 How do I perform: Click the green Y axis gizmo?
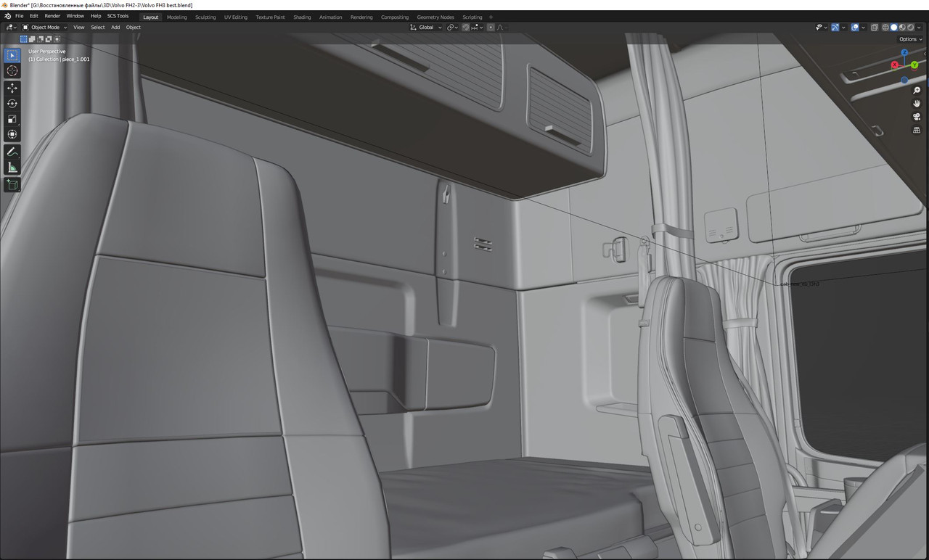(x=914, y=65)
